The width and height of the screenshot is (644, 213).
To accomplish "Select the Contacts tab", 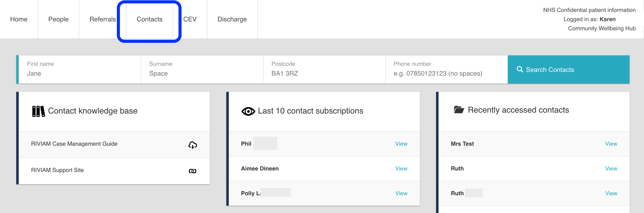I will coord(149,19).
